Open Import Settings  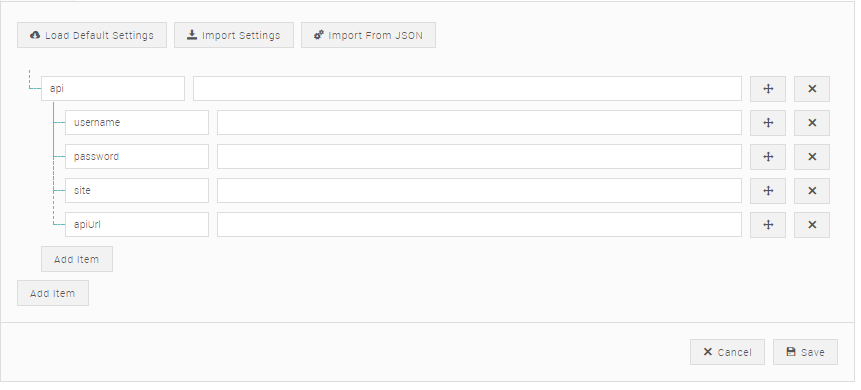click(x=234, y=35)
